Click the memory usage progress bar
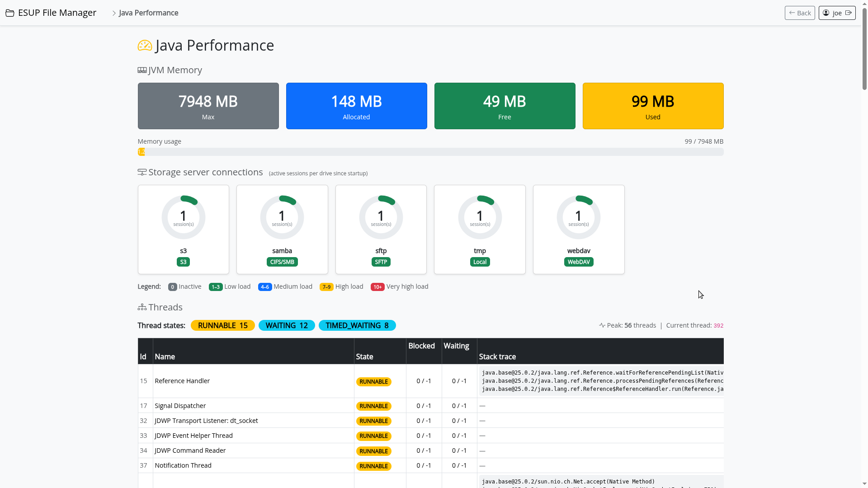868x488 pixels. pyautogui.click(x=430, y=152)
